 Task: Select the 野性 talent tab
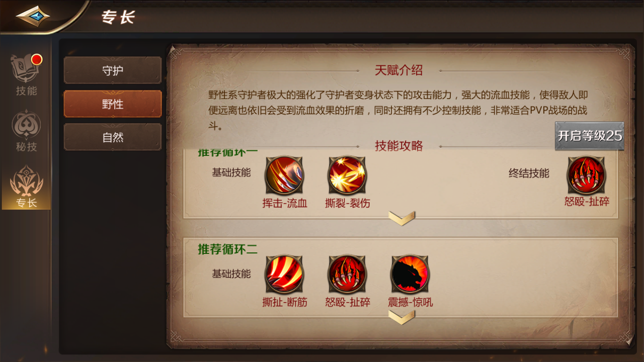pyautogui.click(x=113, y=104)
